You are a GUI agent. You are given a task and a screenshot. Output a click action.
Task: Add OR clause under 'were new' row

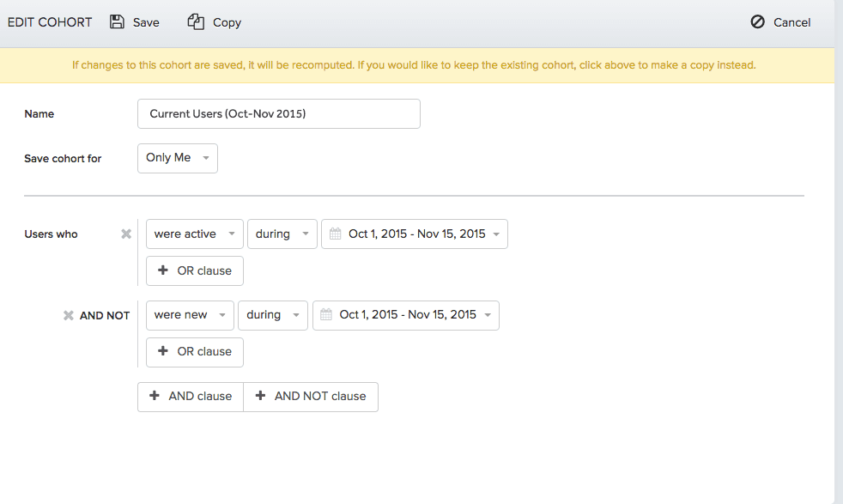point(195,351)
